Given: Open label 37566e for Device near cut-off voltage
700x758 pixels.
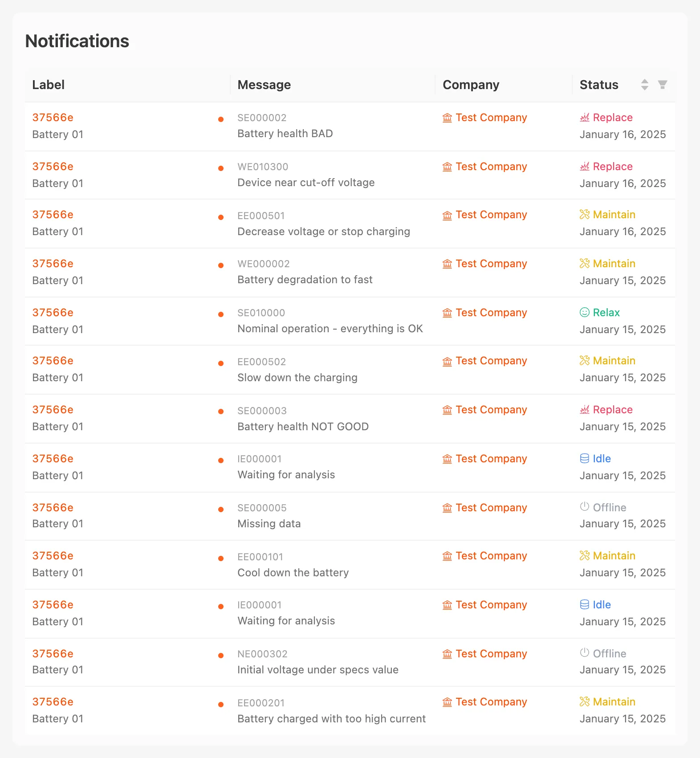Looking at the screenshot, I should pos(53,167).
